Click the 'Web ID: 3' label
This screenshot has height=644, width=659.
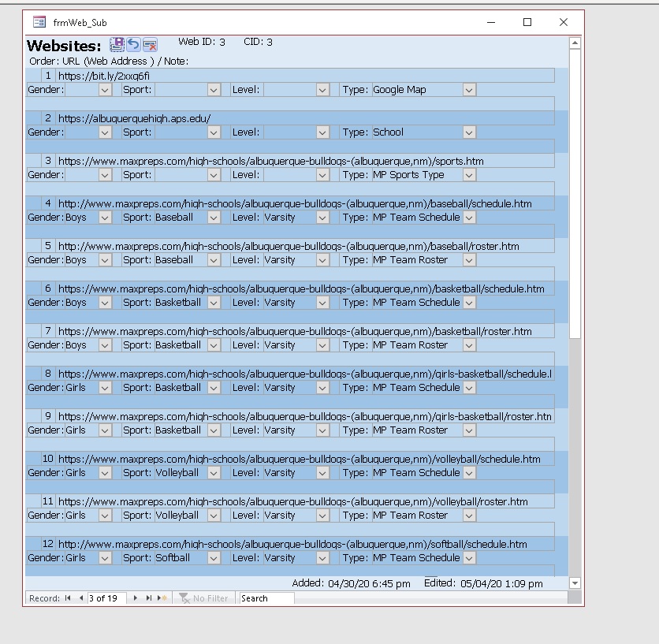202,42
